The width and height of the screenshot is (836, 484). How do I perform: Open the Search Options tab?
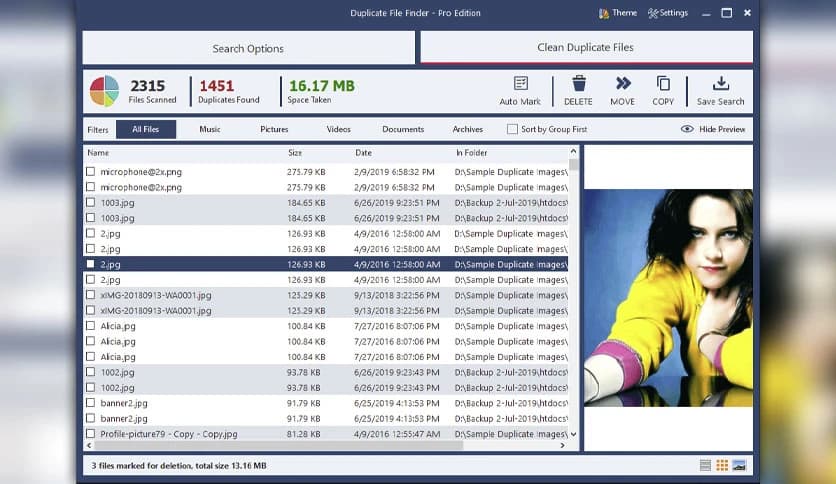[248, 48]
